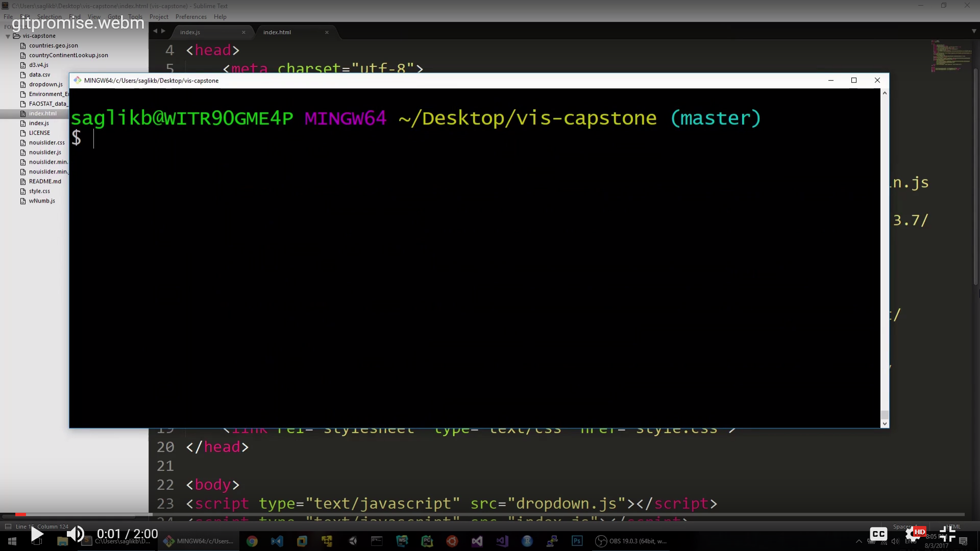This screenshot has height=551, width=980.
Task: Open Chrome from the taskbar
Action: [x=252, y=541]
